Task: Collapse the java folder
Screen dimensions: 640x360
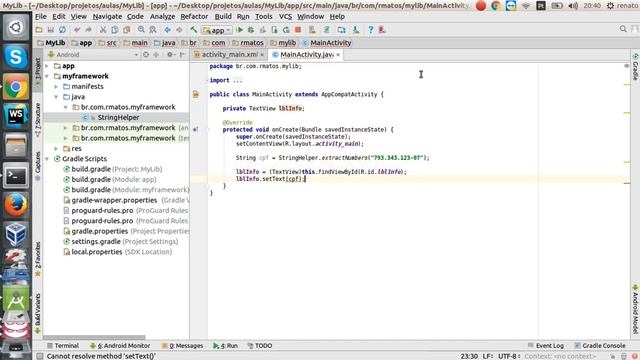Action: 56,97
